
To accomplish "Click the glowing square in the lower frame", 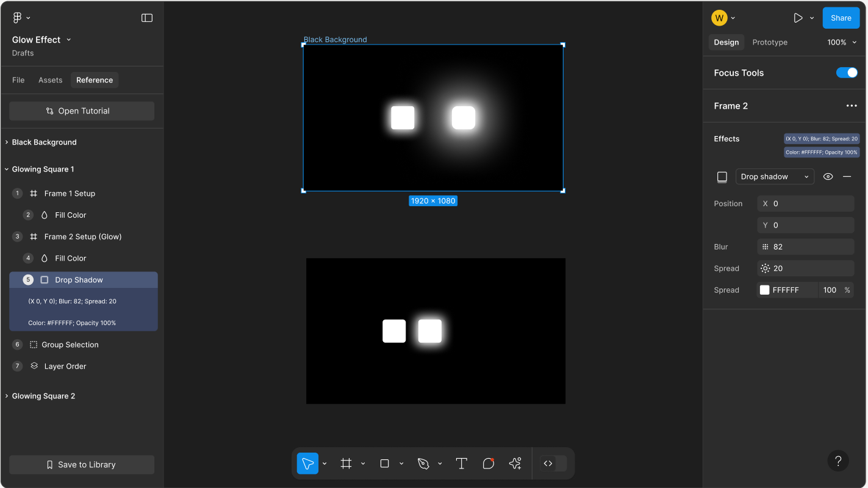I will click(430, 331).
